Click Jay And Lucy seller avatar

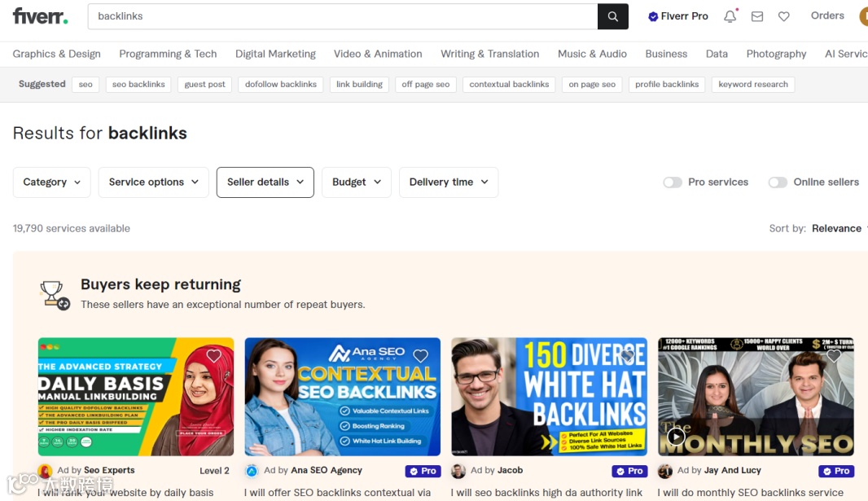click(x=664, y=471)
